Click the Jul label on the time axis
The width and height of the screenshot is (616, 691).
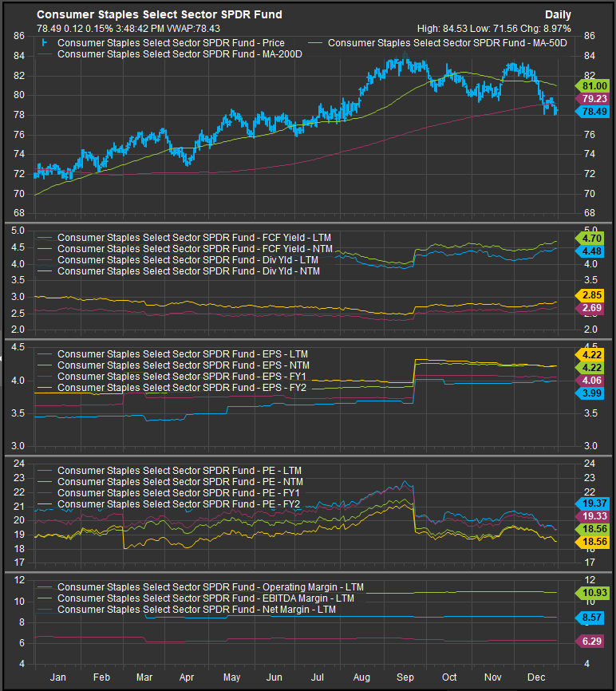(x=318, y=677)
